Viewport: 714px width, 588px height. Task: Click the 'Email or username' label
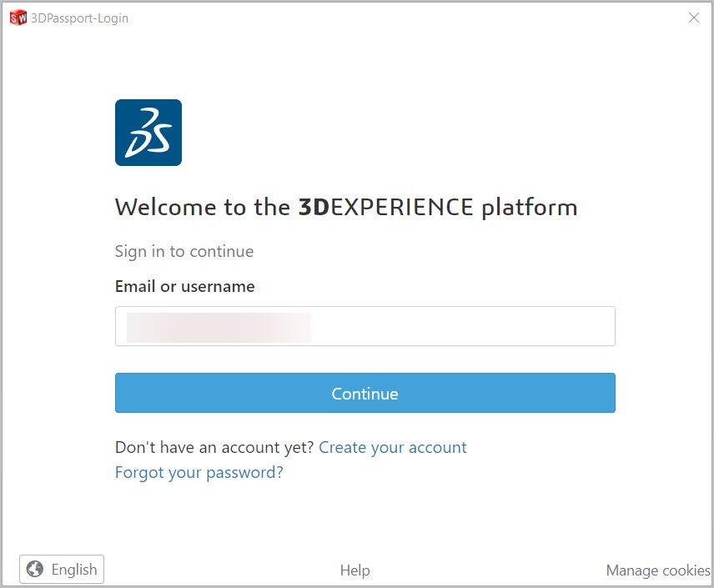pos(185,286)
